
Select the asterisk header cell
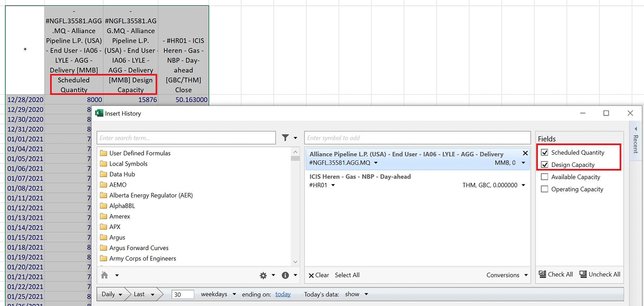coord(25,51)
